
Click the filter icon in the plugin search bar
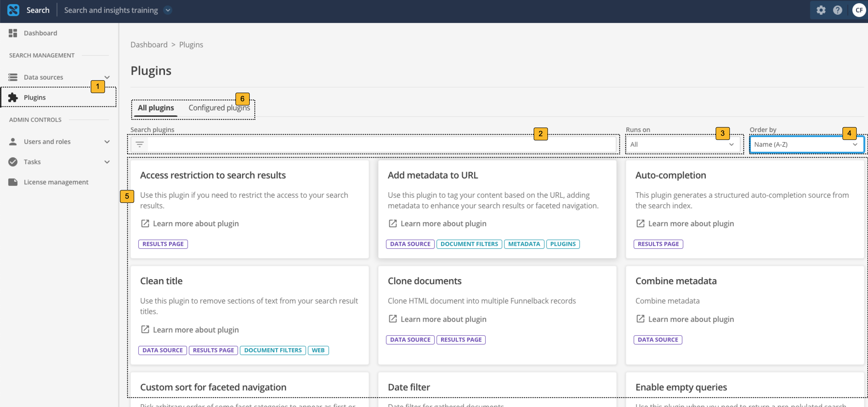(140, 144)
